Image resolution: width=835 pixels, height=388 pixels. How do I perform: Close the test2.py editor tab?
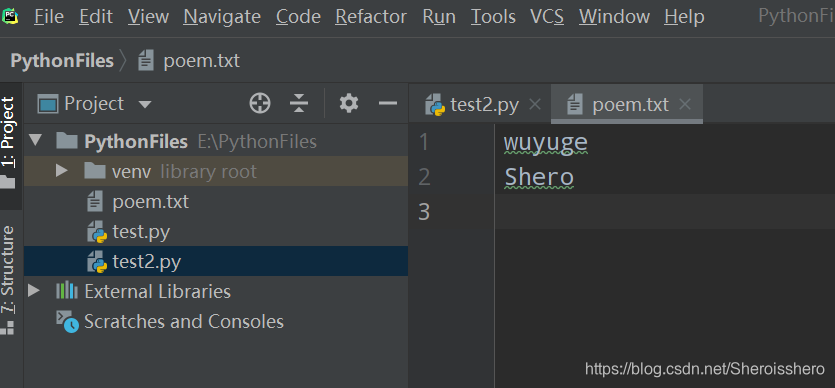pyautogui.click(x=535, y=104)
